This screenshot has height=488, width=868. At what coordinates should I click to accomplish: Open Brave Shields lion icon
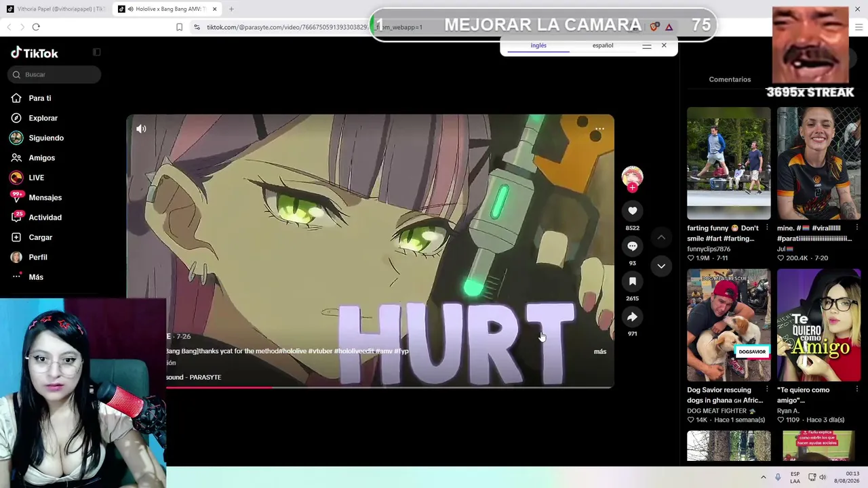pos(654,27)
